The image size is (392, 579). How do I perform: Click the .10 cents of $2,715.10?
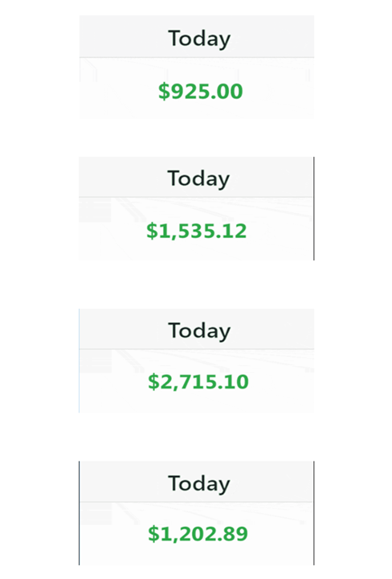pyautogui.click(x=233, y=382)
